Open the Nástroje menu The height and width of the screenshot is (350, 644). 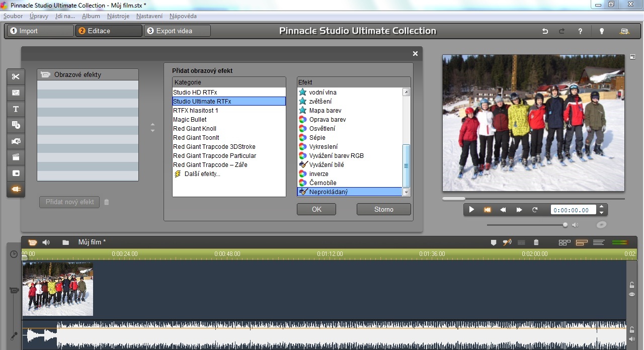pyautogui.click(x=118, y=16)
